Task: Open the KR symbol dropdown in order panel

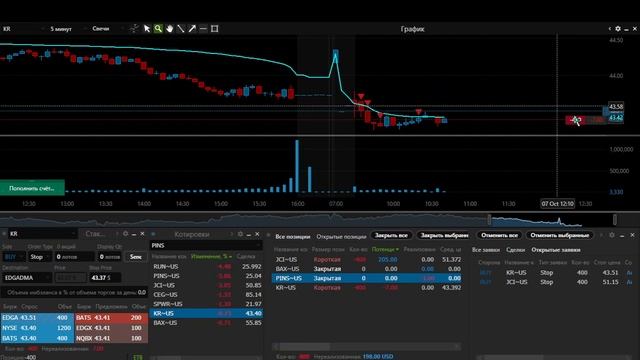Action: pos(42,233)
